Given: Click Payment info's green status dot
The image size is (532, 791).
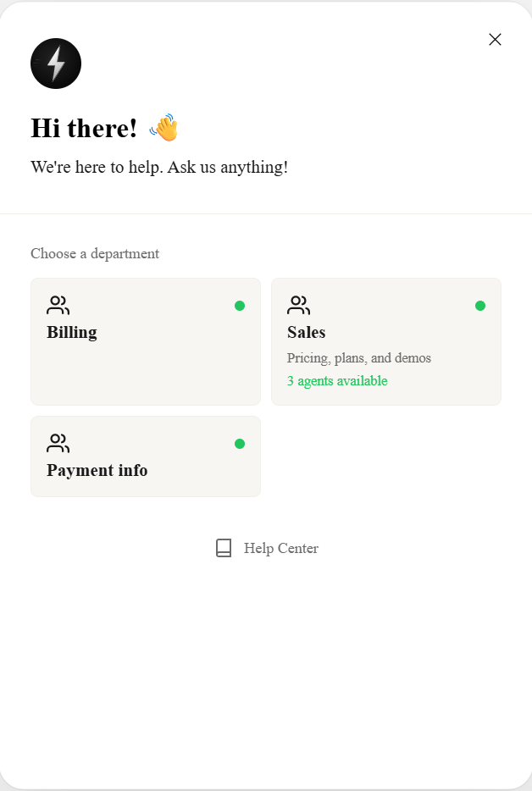Looking at the screenshot, I should tap(240, 444).
